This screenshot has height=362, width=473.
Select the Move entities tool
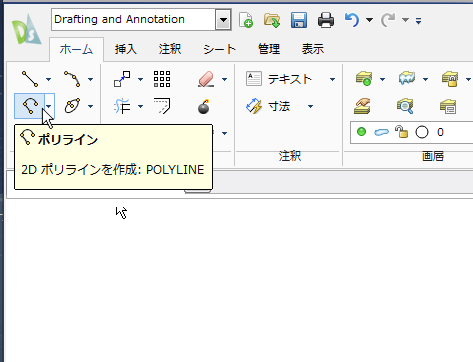pyautogui.click(x=122, y=79)
